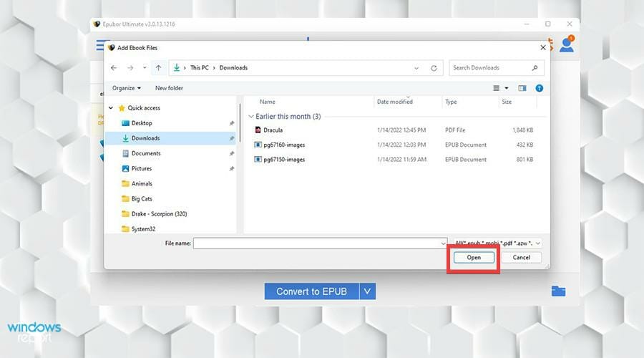Sort by Type column header
Screen dimensions: 644x358
pos(451,102)
